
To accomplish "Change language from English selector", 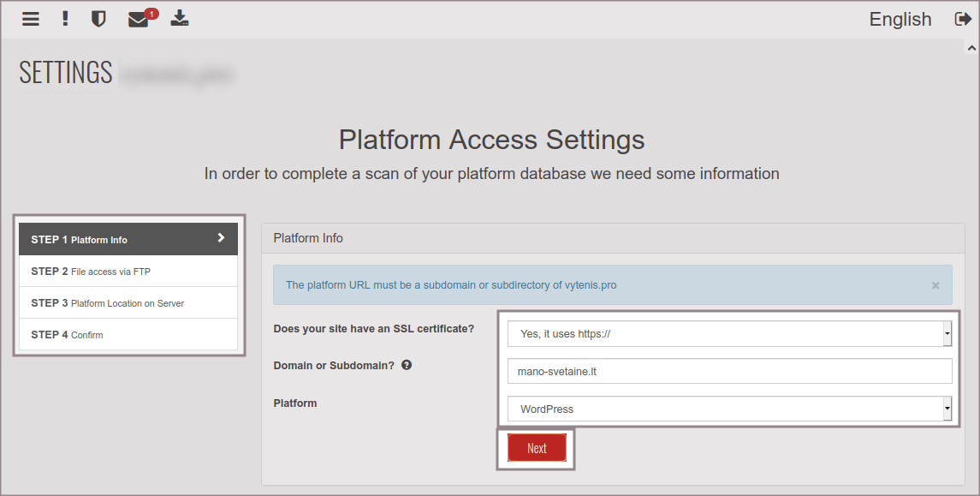I will coord(900,19).
